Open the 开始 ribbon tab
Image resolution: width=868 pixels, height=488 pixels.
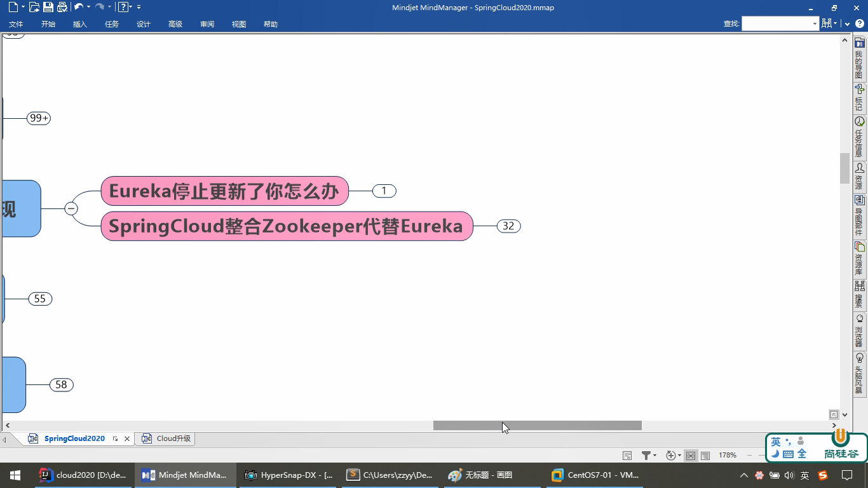tap(48, 24)
